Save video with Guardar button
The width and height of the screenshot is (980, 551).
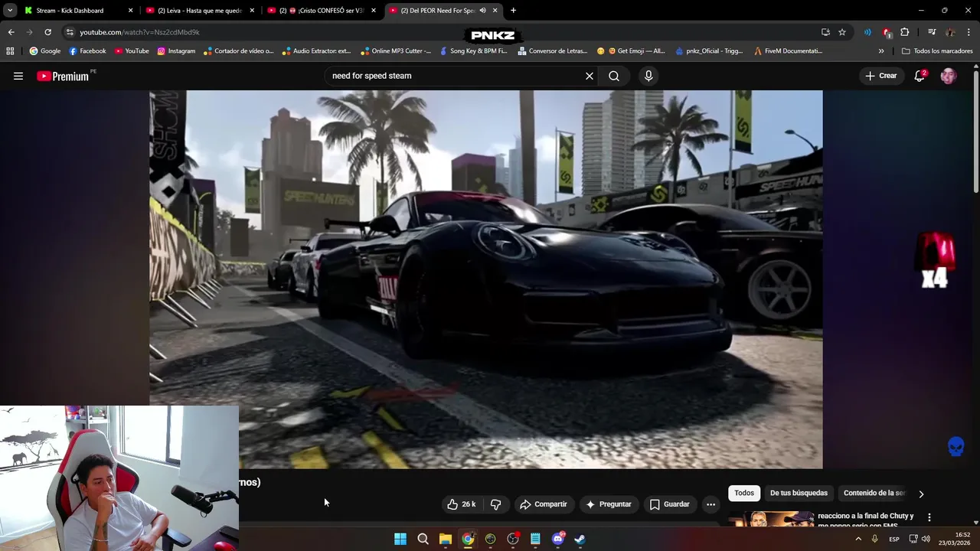pyautogui.click(x=670, y=504)
